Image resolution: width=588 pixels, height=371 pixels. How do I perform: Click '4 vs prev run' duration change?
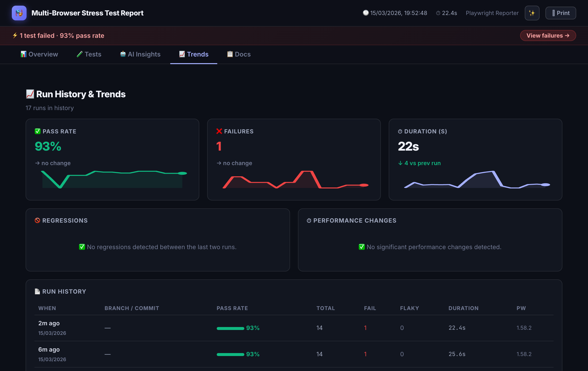pos(419,163)
